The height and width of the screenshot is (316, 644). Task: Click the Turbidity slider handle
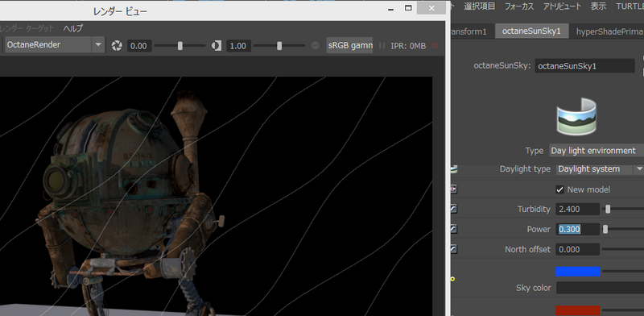(608, 209)
